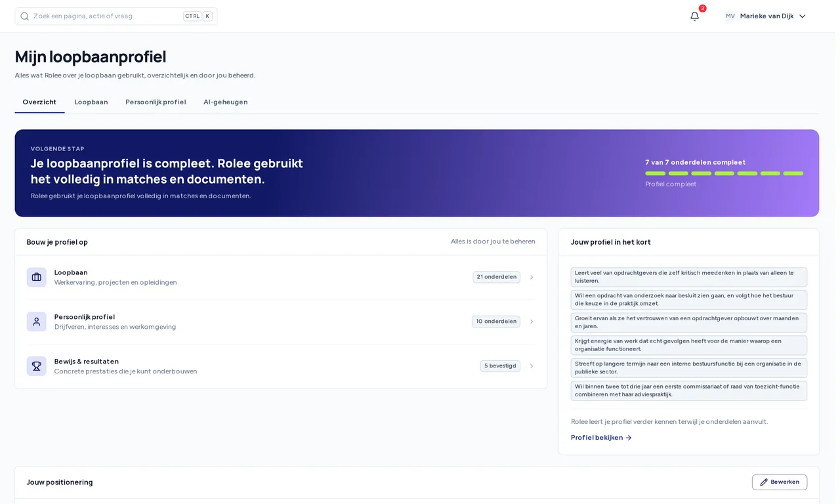Screen dimensions: 840x504
Task: Click 'Werkervaring, projecten en opleidingen' subtitle
Action: pyautogui.click(x=115, y=283)
